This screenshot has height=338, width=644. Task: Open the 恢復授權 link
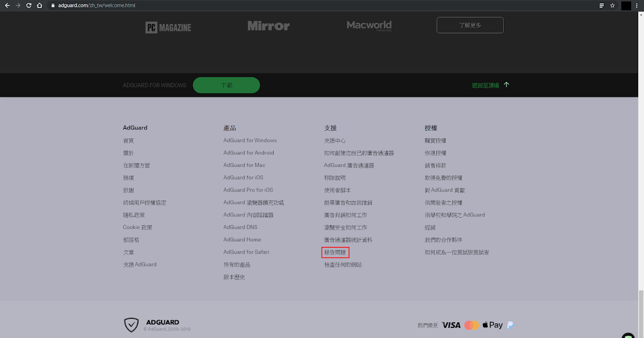435,153
